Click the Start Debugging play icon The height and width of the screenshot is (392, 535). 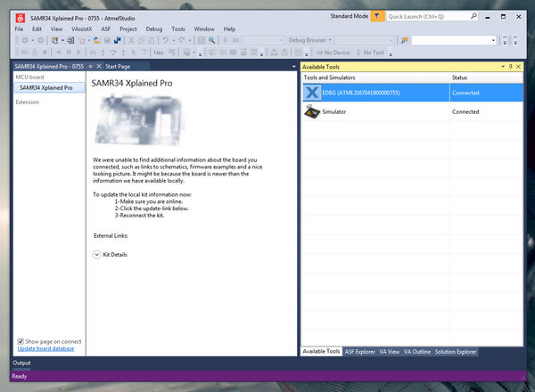[x=226, y=40]
